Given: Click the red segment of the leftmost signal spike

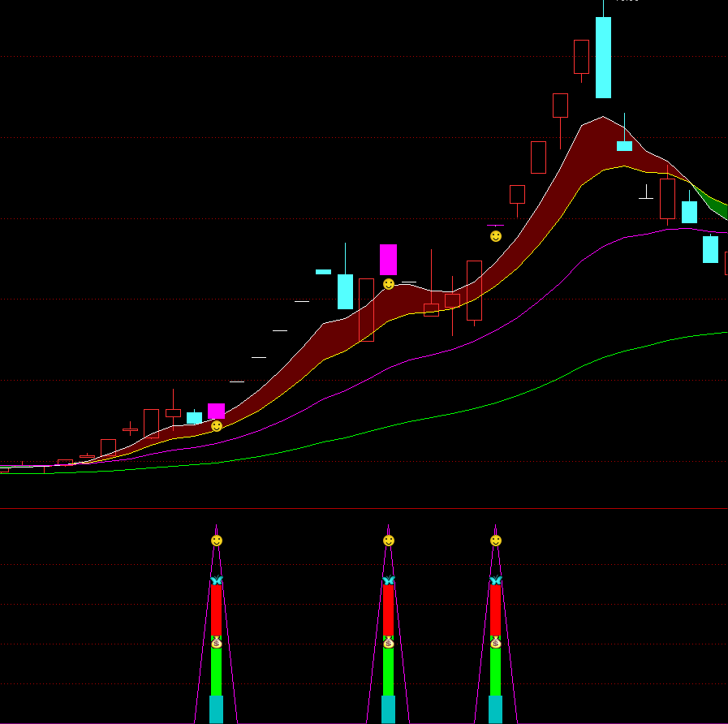Looking at the screenshot, I should pyautogui.click(x=216, y=610).
